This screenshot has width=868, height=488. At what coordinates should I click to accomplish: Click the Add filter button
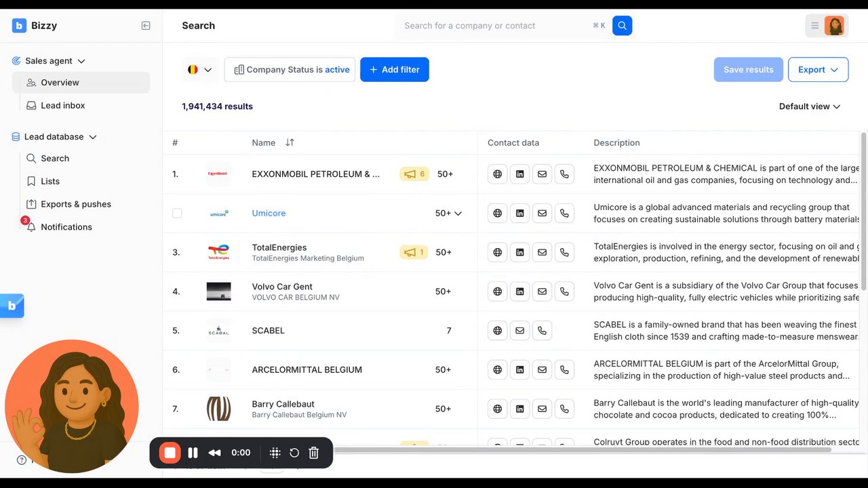coord(395,70)
